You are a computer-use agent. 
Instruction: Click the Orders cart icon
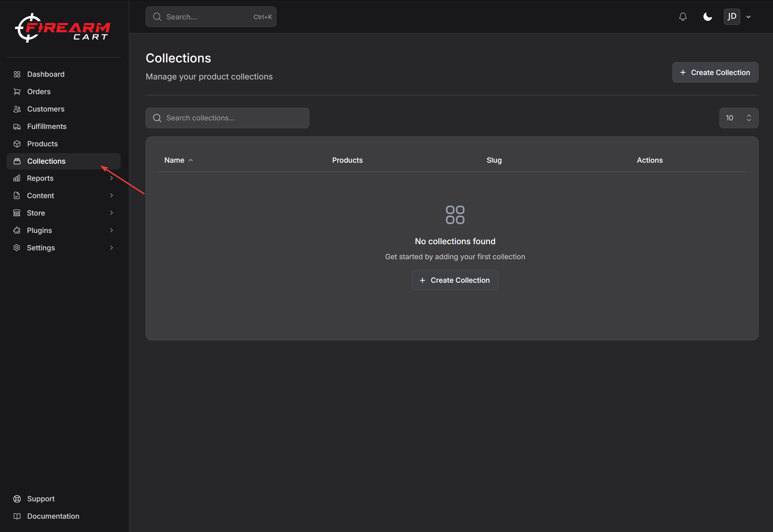tap(17, 92)
